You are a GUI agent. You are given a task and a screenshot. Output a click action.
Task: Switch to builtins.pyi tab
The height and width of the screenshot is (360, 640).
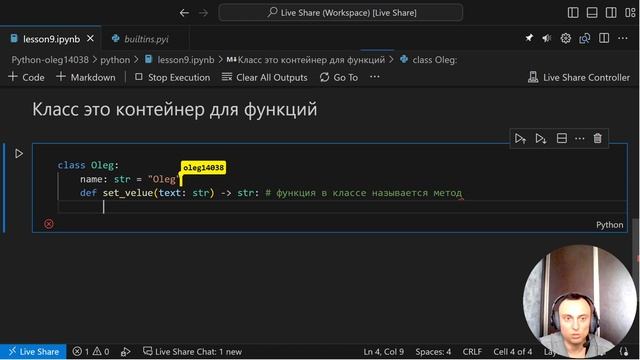coord(146,39)
